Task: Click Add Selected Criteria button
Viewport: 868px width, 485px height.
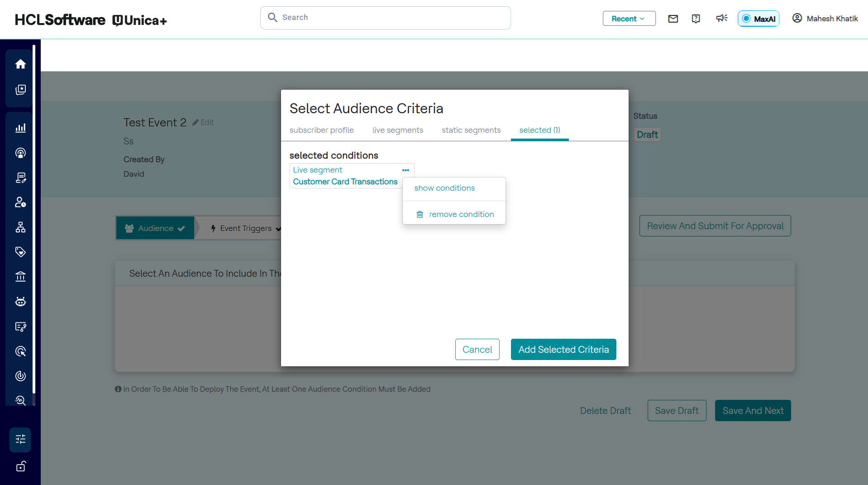Action: pos(563,350)
